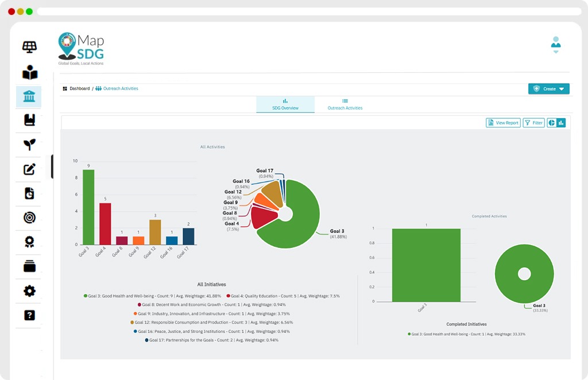
Task: Expand the Create dropdown button
Action: click(x=548, y=89)
